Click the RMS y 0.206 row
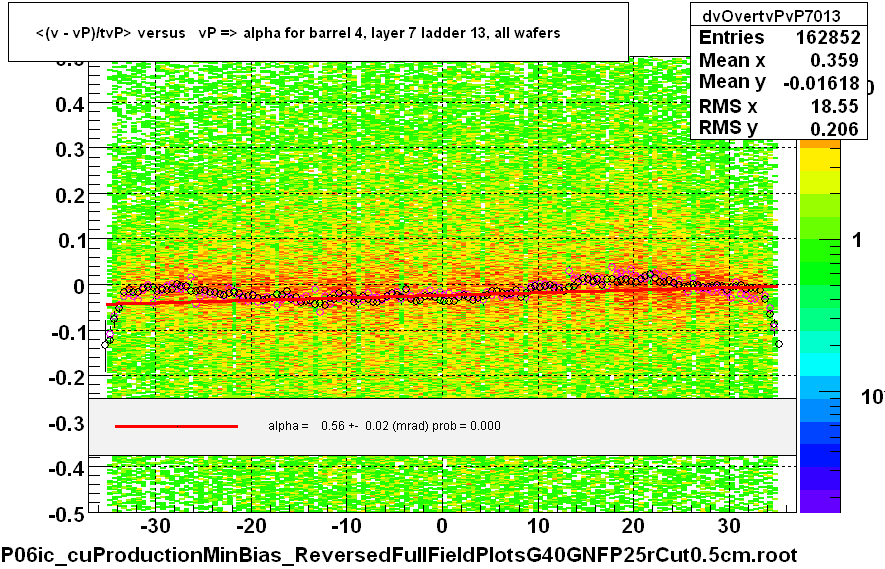Image resolution: width=885 pixels, height=569 pixels. [779, 128]
